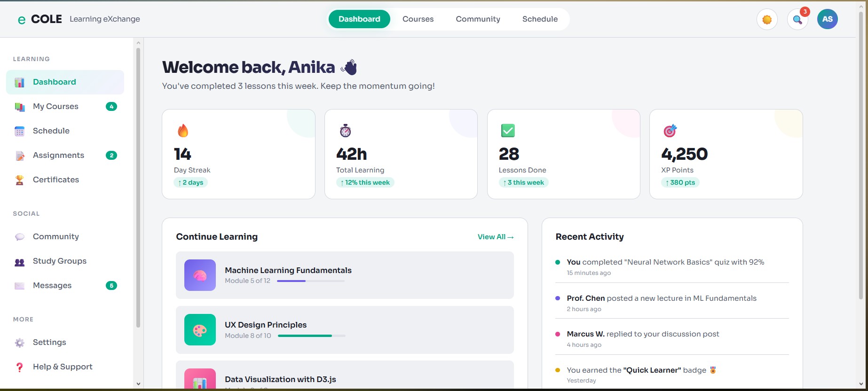868x391 pixels.
Task: Open Community in the sidebar
Action: (x=65, y=237)
